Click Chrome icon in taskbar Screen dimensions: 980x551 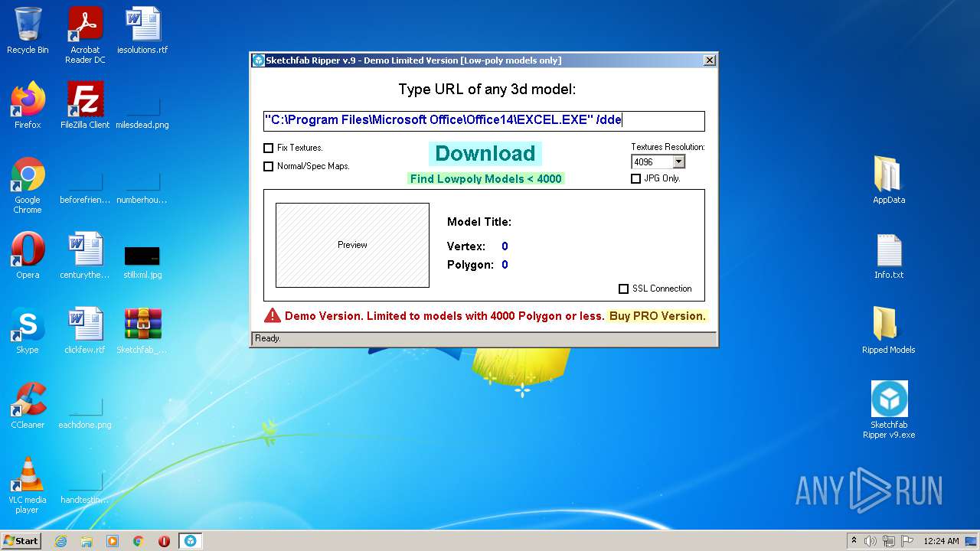[x=139, y=541]
